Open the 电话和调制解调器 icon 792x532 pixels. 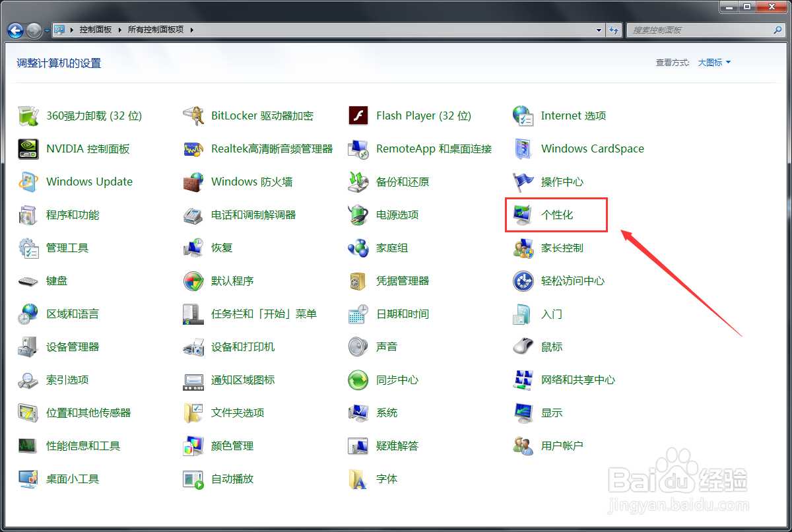point(193,215)
